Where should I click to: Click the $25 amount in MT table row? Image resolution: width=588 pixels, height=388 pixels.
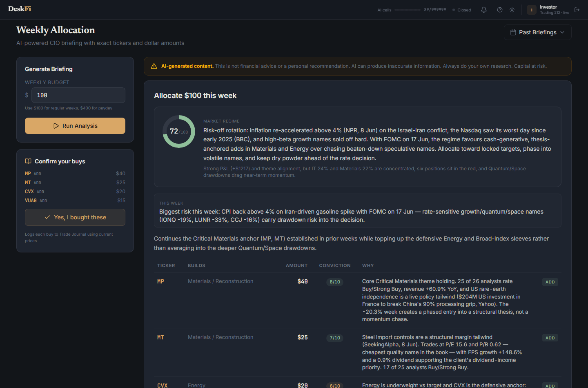(x=303, y=337)
